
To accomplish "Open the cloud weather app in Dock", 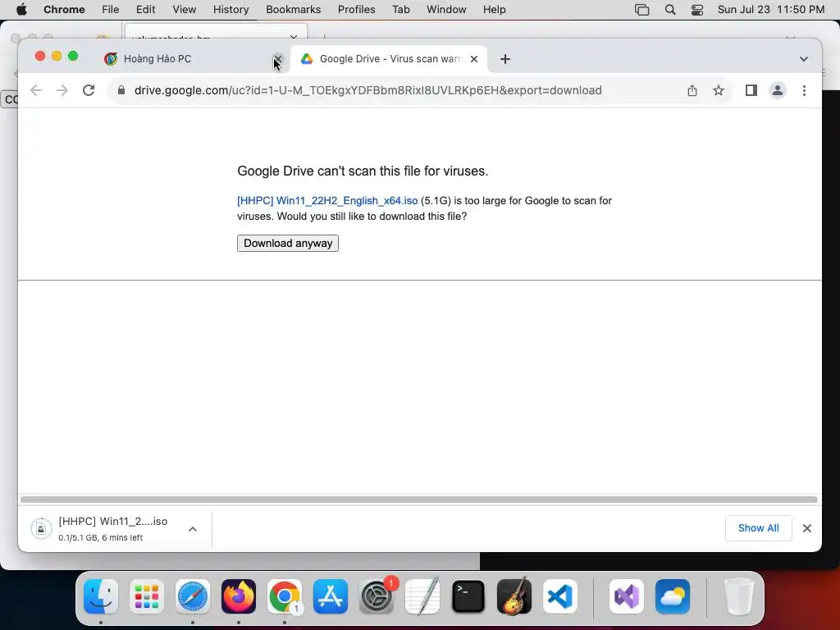I will click(673, 596).
